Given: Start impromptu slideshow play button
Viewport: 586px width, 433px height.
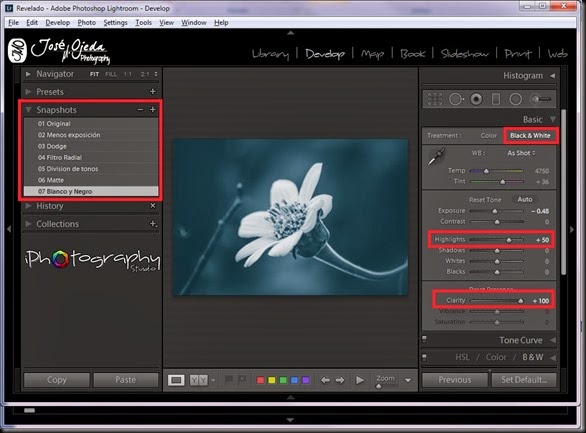Looking at the screenshot, I should (x=360, y=380).
